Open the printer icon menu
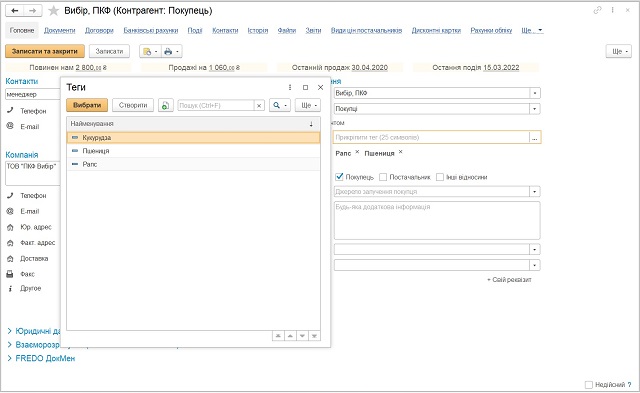The height and width of the screenshot is (393, 640). [x=171, y=51]
